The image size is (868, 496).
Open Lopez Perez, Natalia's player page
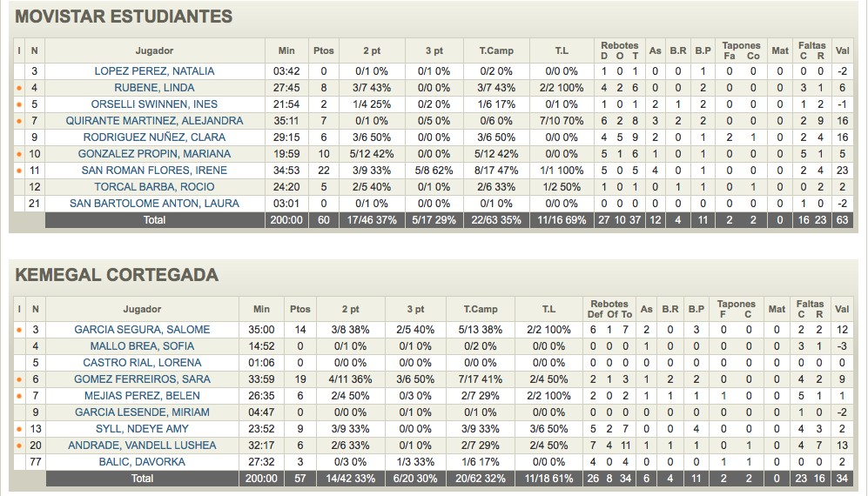click(x=154, y=71)
